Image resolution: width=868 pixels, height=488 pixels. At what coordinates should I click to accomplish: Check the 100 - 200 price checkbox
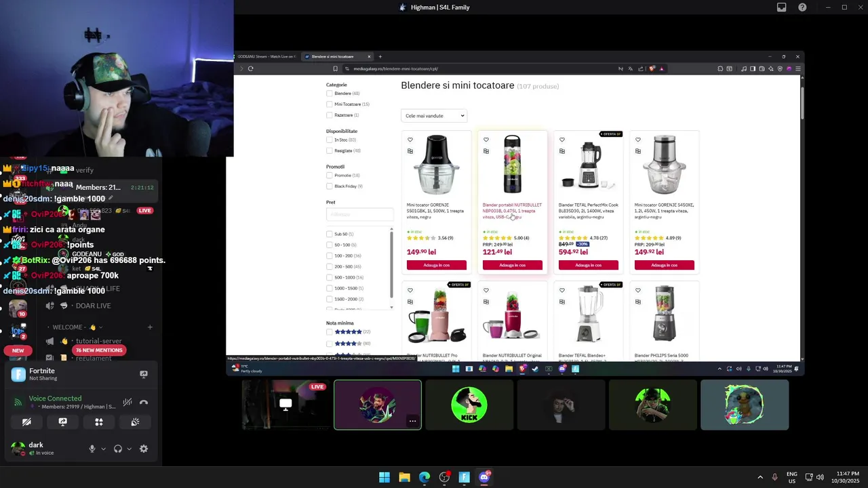pyautogui.click(x=330, y=256)
